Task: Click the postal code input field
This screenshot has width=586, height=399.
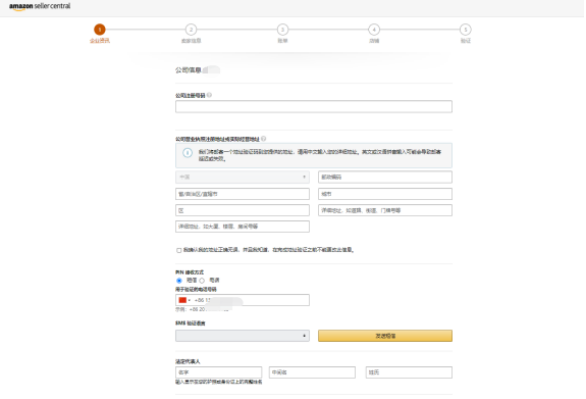Action: tap(385, 177)
